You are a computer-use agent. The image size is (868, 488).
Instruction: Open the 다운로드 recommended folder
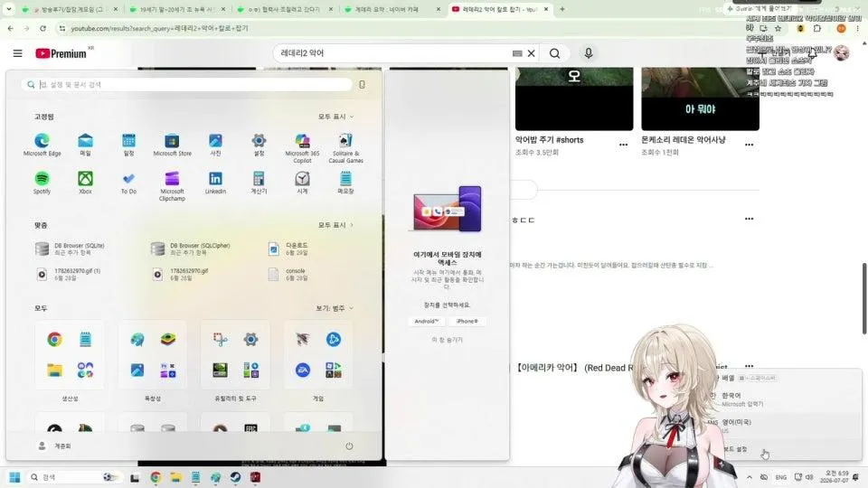288,249
